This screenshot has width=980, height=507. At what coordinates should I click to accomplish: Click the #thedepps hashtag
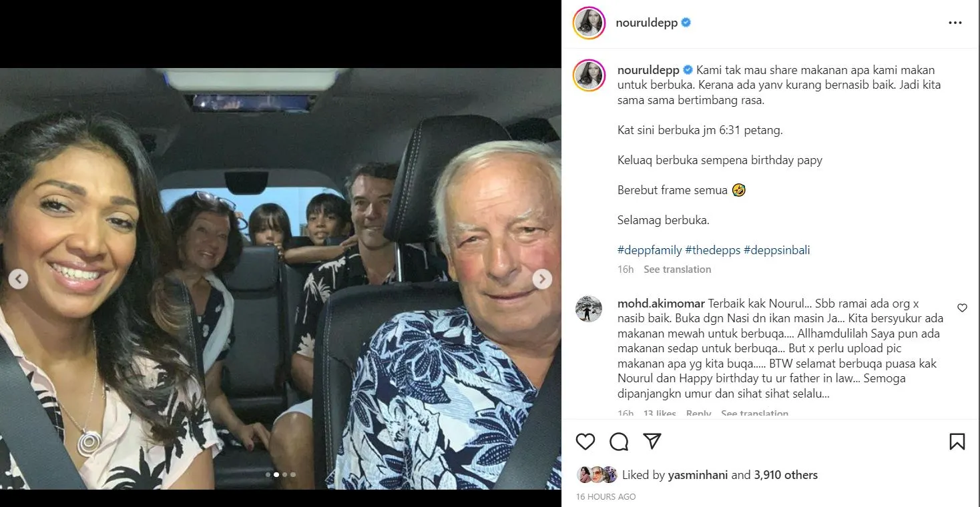click(x=712, y=250)
